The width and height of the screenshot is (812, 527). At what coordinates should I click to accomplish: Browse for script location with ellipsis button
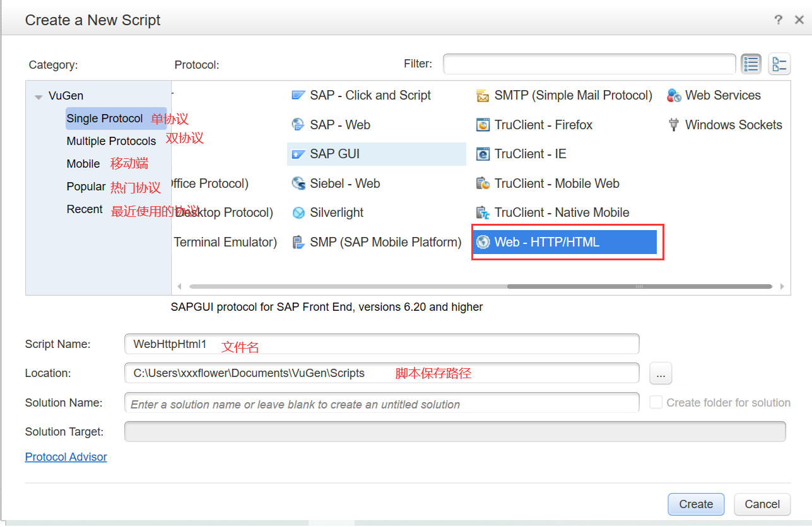pyautogui.click(x=661, y=373)
